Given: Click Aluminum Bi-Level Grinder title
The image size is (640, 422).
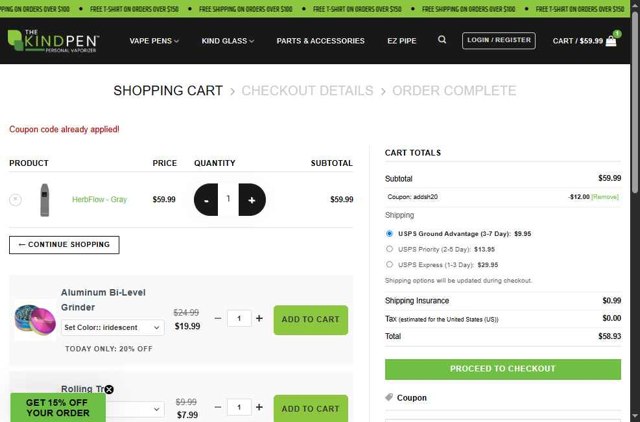Looking at the screenshot, I should click(x=103, y=300).
